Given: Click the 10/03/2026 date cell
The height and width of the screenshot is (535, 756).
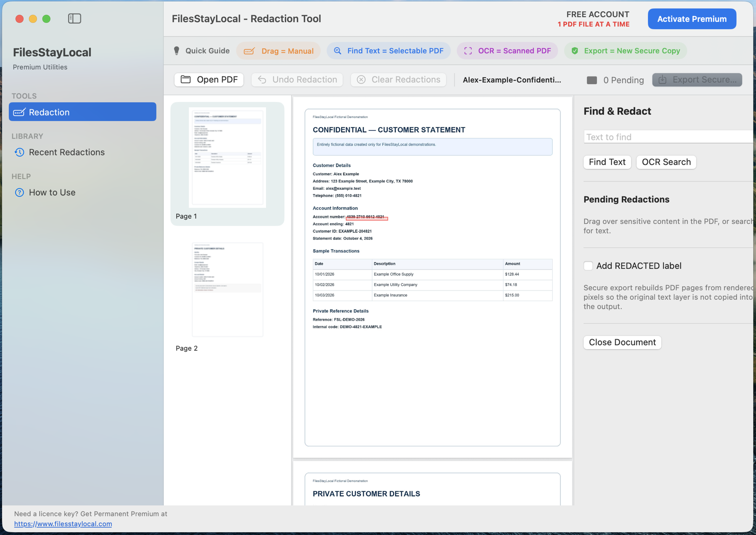Looking at the screenshot, I should tap(325, 295).
